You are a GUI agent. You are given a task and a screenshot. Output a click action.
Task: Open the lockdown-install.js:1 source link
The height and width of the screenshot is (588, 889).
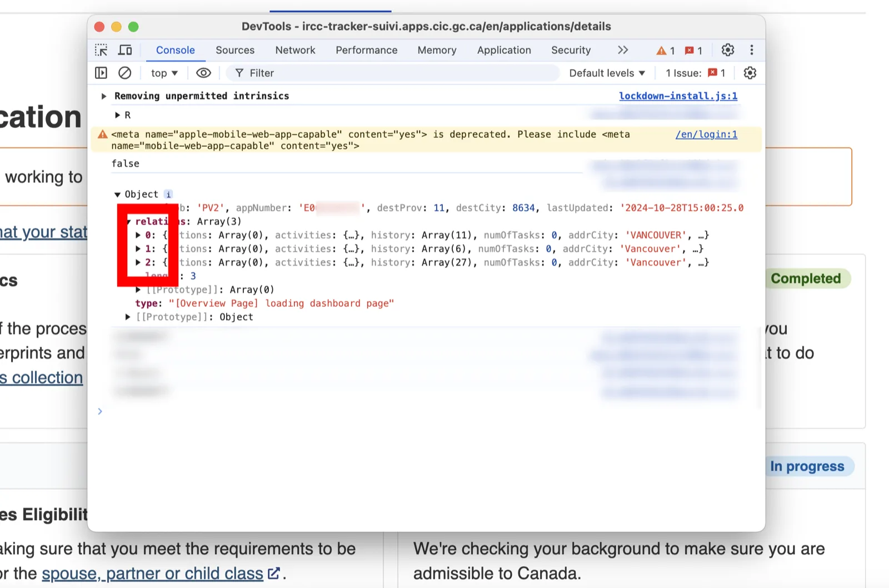pos(678,96)
